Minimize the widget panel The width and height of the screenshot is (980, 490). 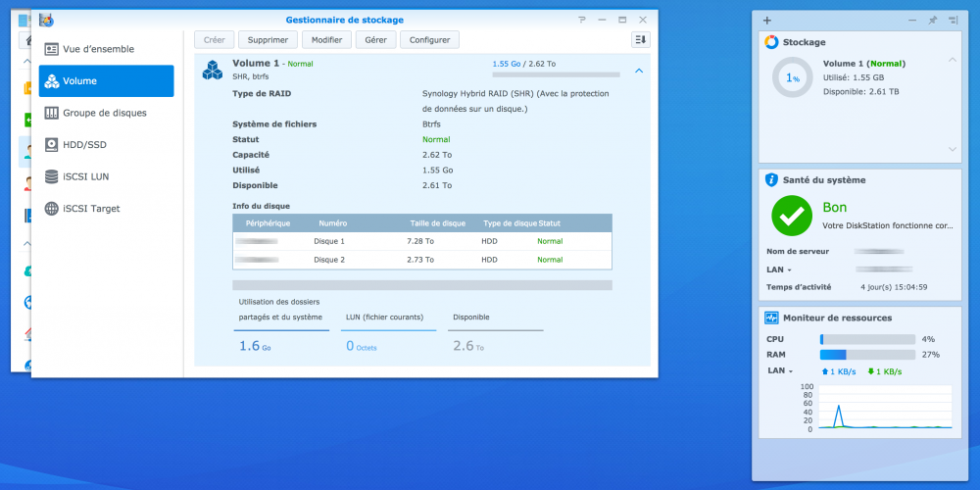[912, 21]
